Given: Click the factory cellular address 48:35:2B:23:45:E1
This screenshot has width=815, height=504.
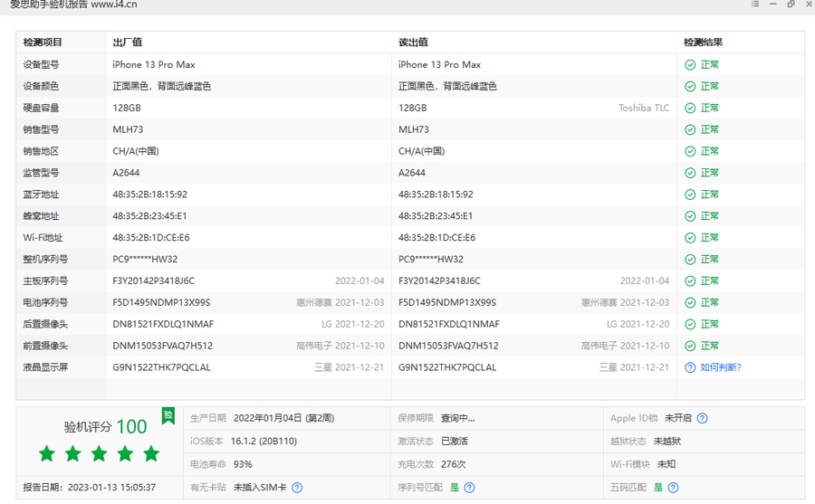Looking at the screenshot, I should pos(149,216).
